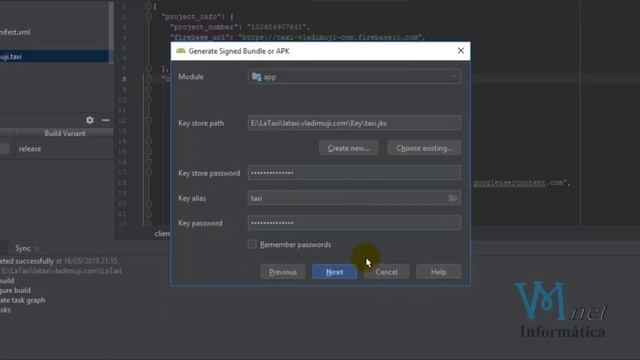Select the highlighted taxi package row in the project tree
This screenshot has height=360, width=640.
coord(55,56)
